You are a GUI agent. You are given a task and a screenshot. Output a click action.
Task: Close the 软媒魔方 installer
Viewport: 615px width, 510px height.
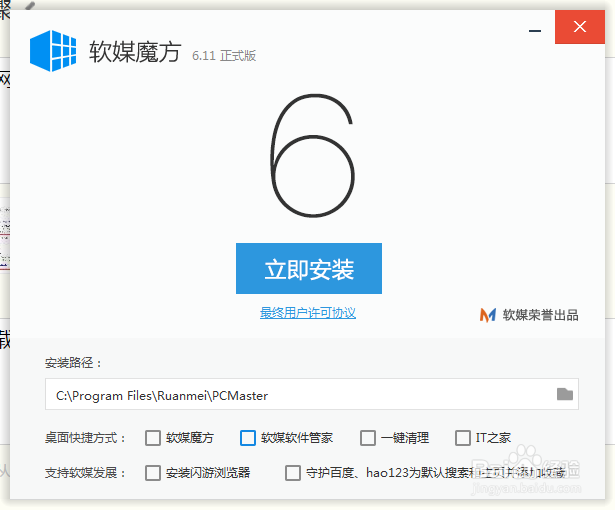580,27
